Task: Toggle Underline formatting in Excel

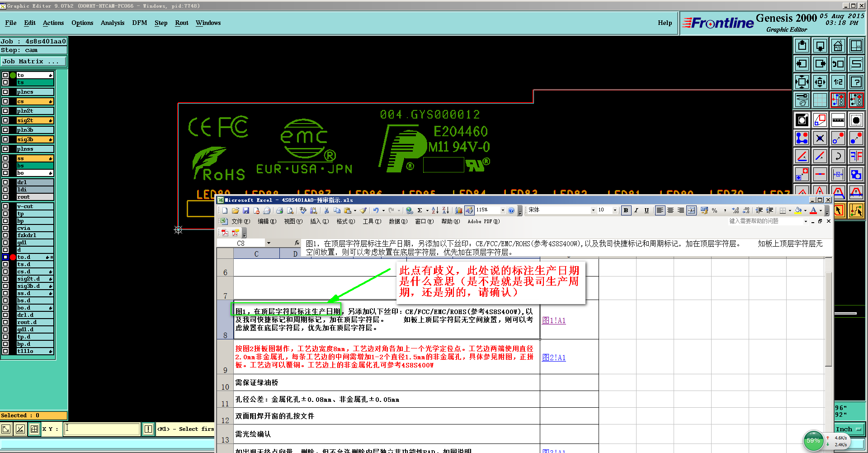Action: pyautogui.click(x=646, y=210)
